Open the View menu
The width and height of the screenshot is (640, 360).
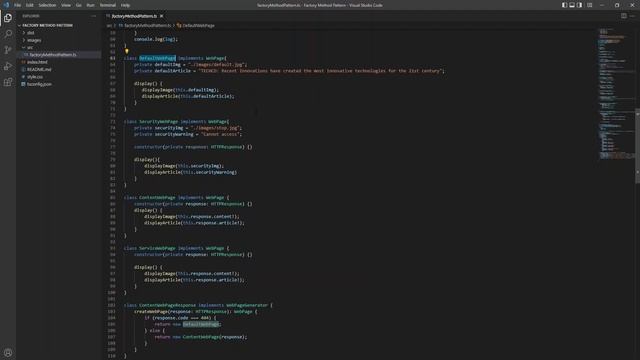pos(66,5)
